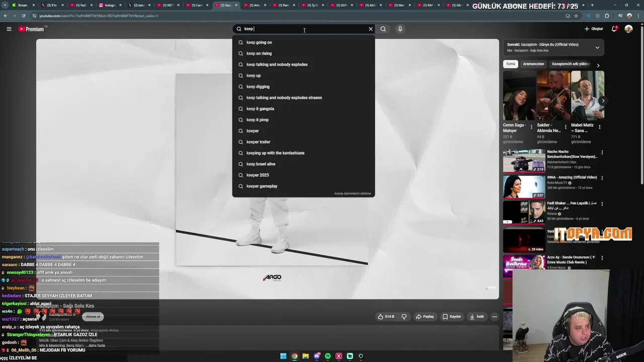644x362 pixels.
Task: Open Arzu Ay - Sende Unutursun video
Action: pyautogui.click(x=572, y=259)
